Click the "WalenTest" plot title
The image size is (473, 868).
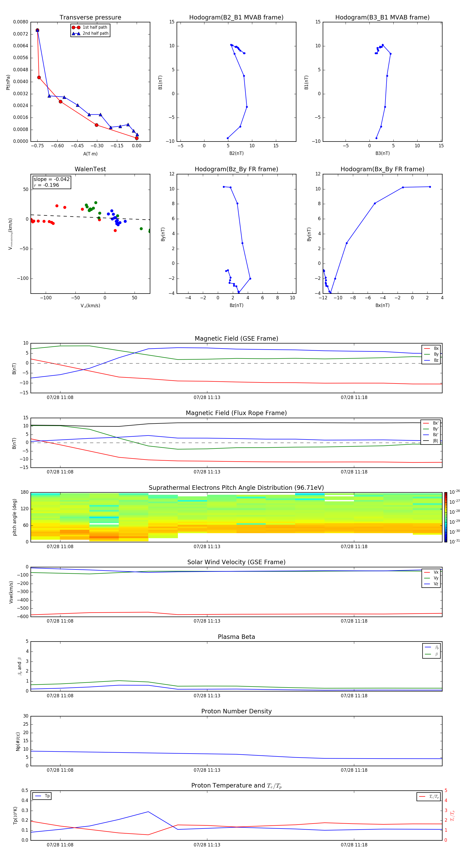(90, 169)
